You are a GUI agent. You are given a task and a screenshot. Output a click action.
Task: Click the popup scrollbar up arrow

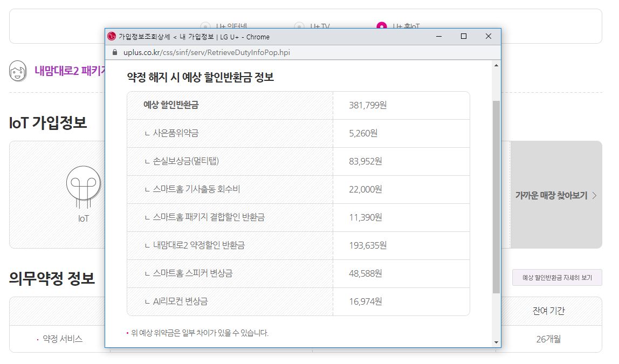point(496,65)
